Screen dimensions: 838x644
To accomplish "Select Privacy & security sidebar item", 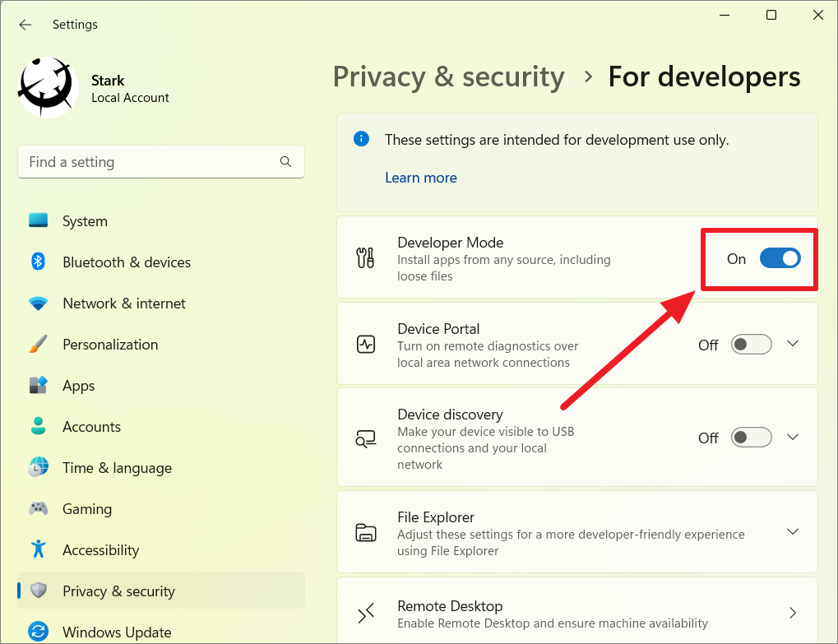I will (161, 591).
